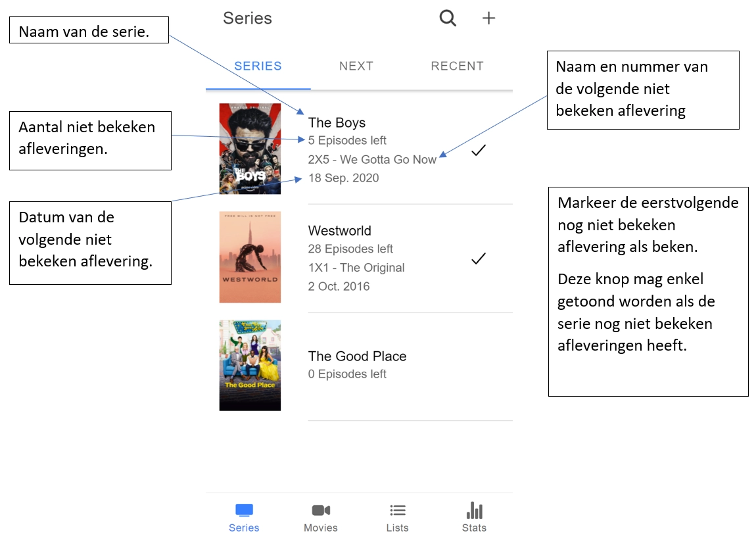Viewport: 756px width, 544px height.
Task: Mark The Boys next episode as watched
Action: (x=479, y=151)
